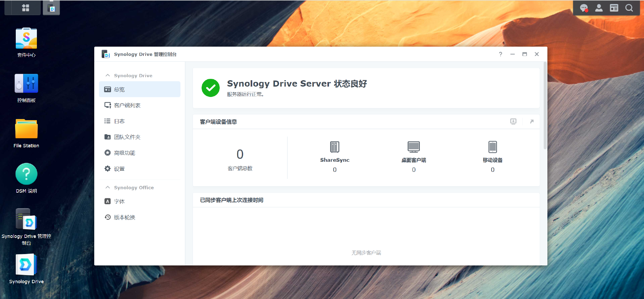Click the vertical scrollbar of the console window
The width and height of the screenshot is (644, 299).
[545, 105]
